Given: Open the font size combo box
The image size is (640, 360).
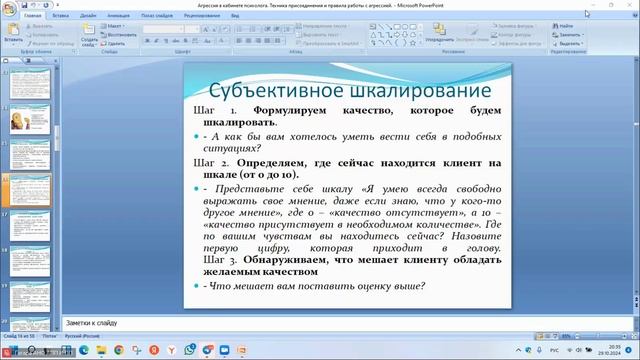Looking at the screenshot, I should (x=192, y=29).
